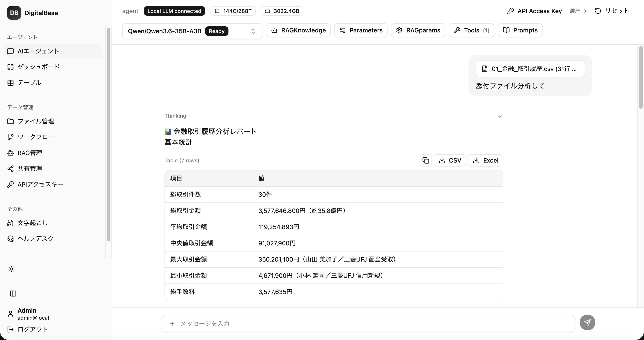Click the 3022.4GB storage indicator
This screenshot has height=340, width=644.
(x=282, y=11)
